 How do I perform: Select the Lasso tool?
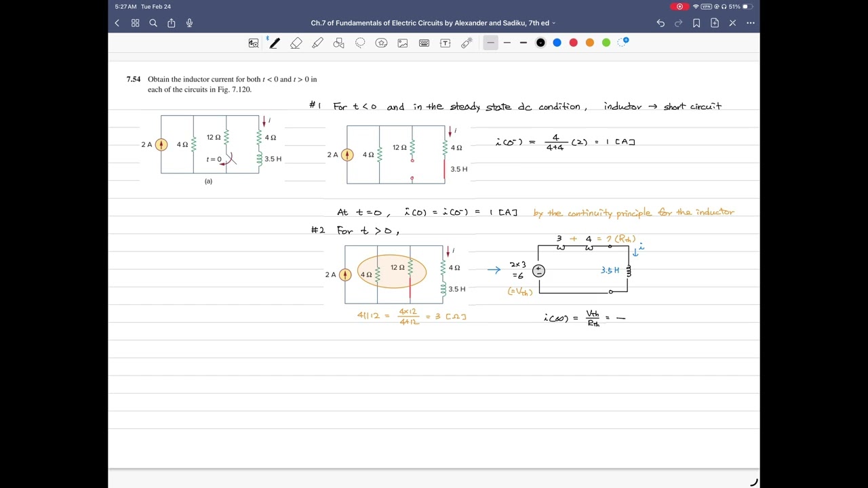[360, 43]
